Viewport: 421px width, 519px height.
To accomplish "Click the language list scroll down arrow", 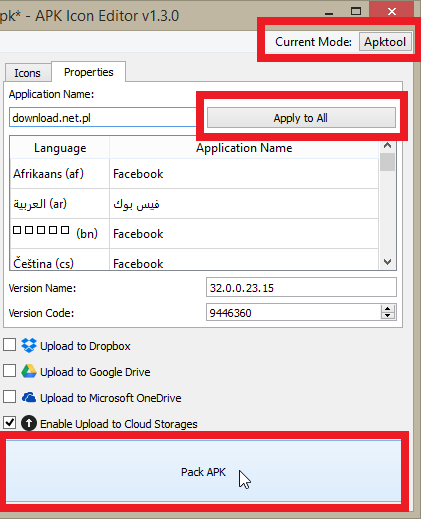I will [387, 262].
